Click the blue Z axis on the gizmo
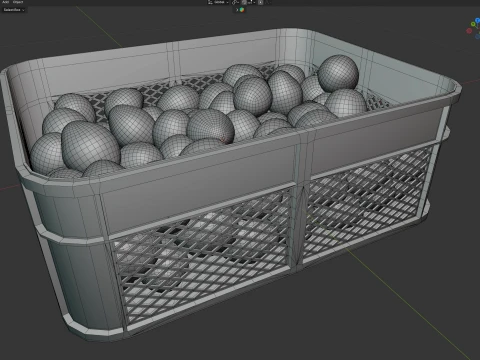This screenshot has height=360, width=480. [x=478, y=20]
